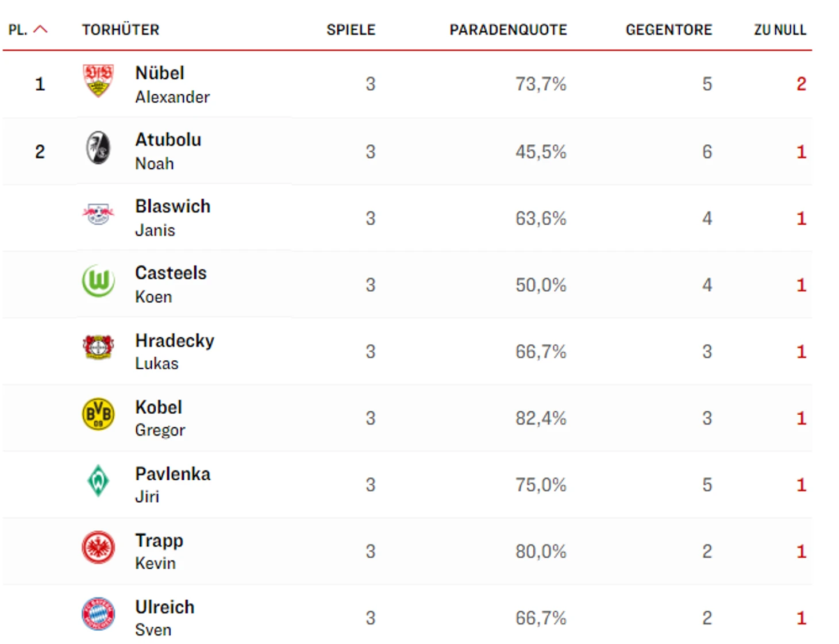Sort table by Gegentore column
839x644 pixels.
tap(668, 30)
